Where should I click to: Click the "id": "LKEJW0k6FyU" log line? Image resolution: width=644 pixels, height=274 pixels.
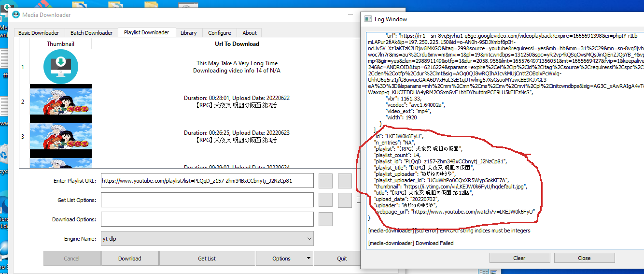point(399,136)
